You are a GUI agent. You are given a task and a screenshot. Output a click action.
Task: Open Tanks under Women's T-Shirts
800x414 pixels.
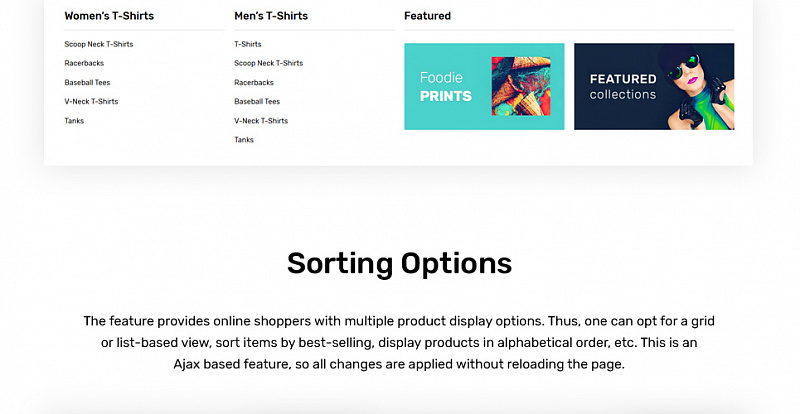tap(74, 121)
